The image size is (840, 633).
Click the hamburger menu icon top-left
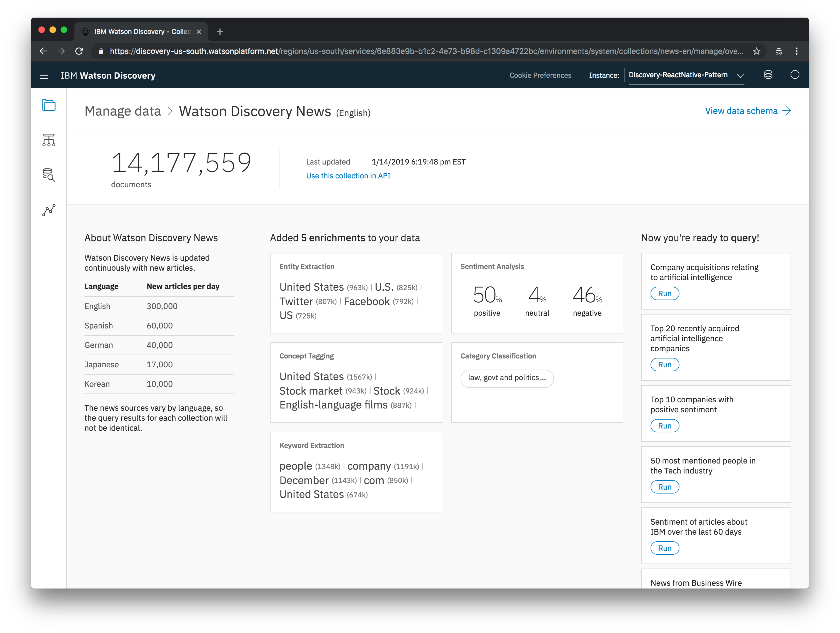(x=44, y=75)
